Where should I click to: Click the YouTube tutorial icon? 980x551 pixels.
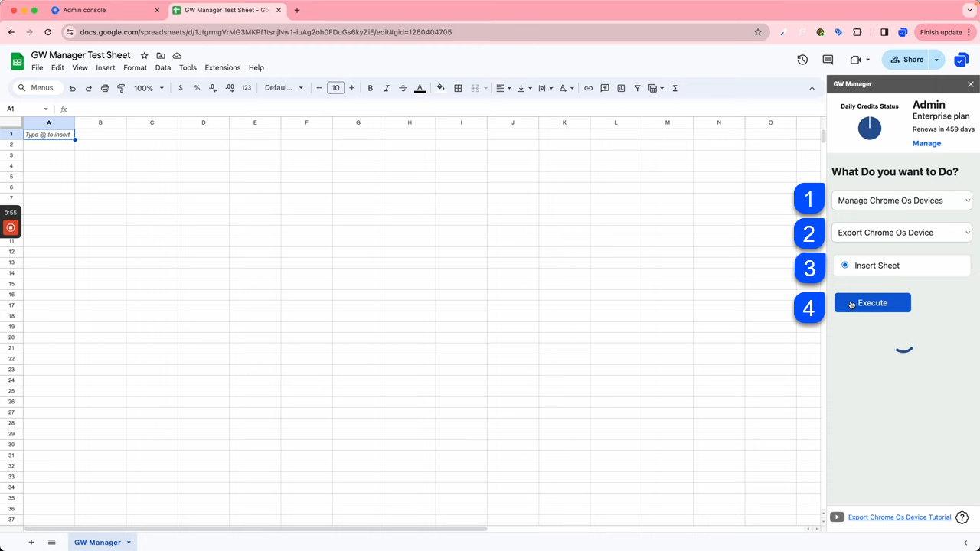838,517
